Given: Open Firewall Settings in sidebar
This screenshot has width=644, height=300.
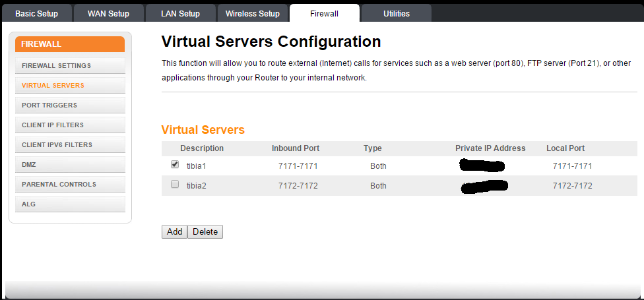Looking at the screenshot, I should point(70,66).
